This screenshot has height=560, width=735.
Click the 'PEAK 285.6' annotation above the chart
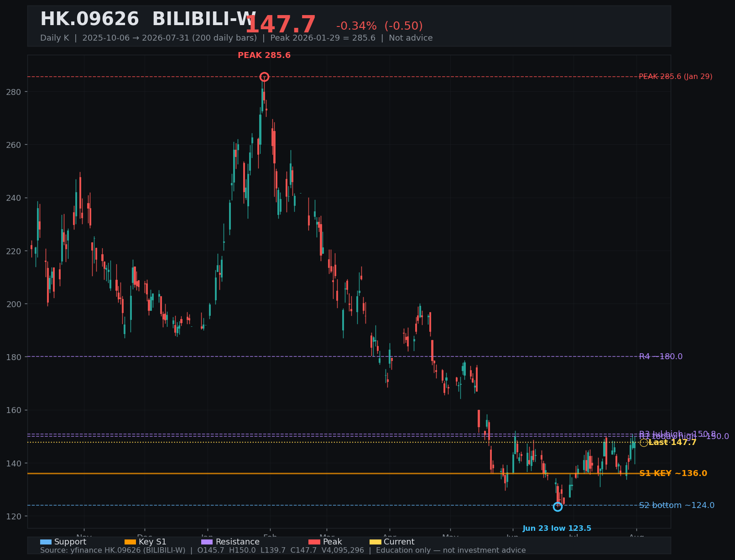(x=264, y=56)
